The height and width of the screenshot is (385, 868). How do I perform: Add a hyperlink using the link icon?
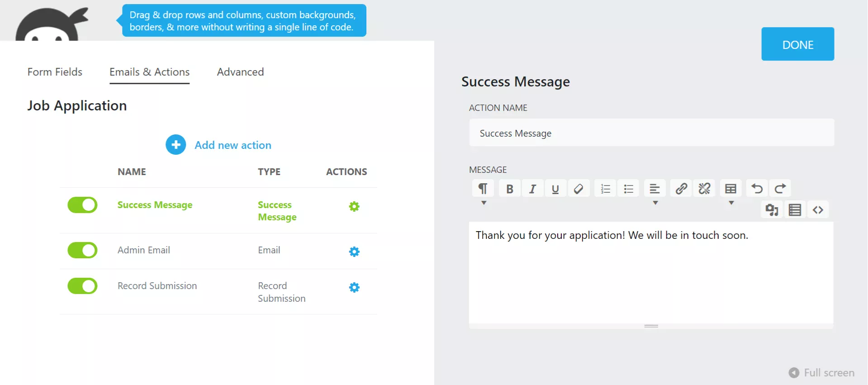pos(681,188)
